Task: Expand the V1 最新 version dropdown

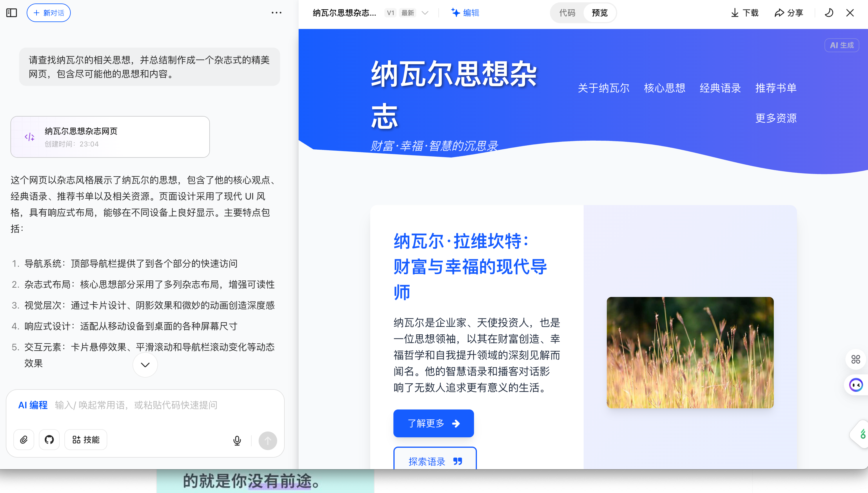Action: click(x=407, y=13)
